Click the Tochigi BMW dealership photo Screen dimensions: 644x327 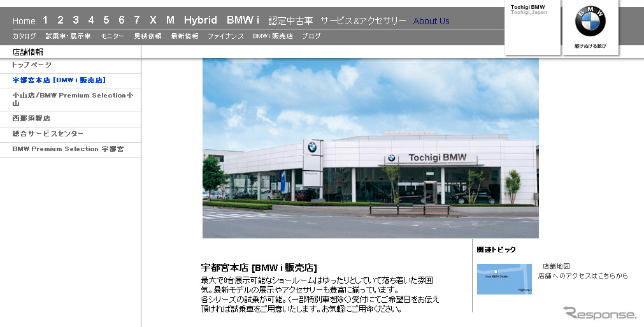click(370, 148)
